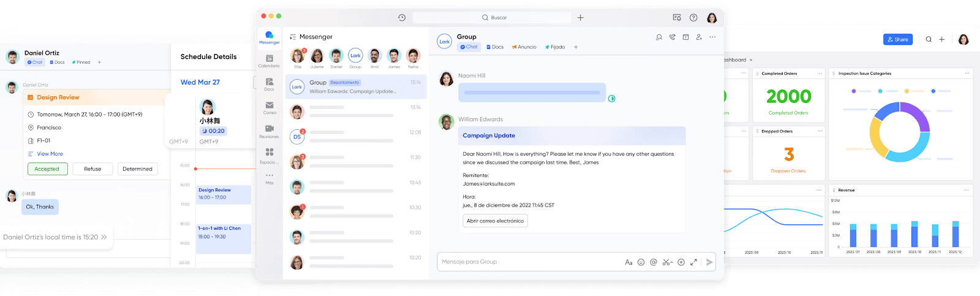
Task: Open Revenue card options menu
Action: [x=967, y=190]
